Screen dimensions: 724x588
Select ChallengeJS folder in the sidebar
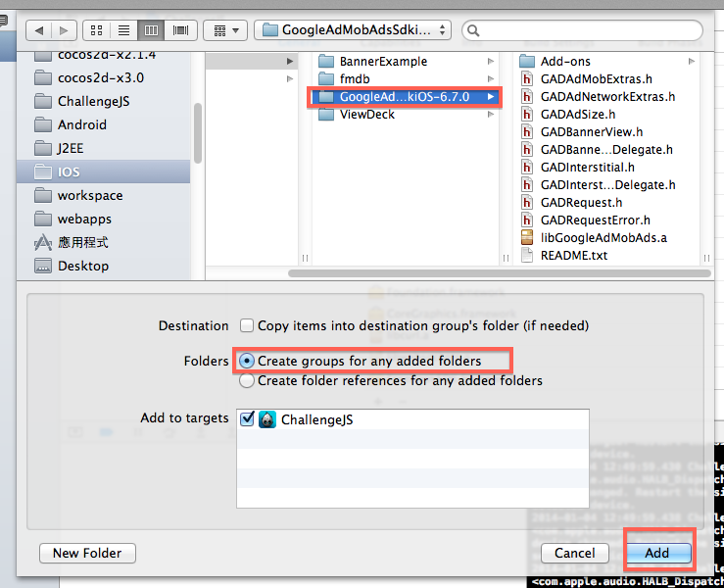(104, 101)
